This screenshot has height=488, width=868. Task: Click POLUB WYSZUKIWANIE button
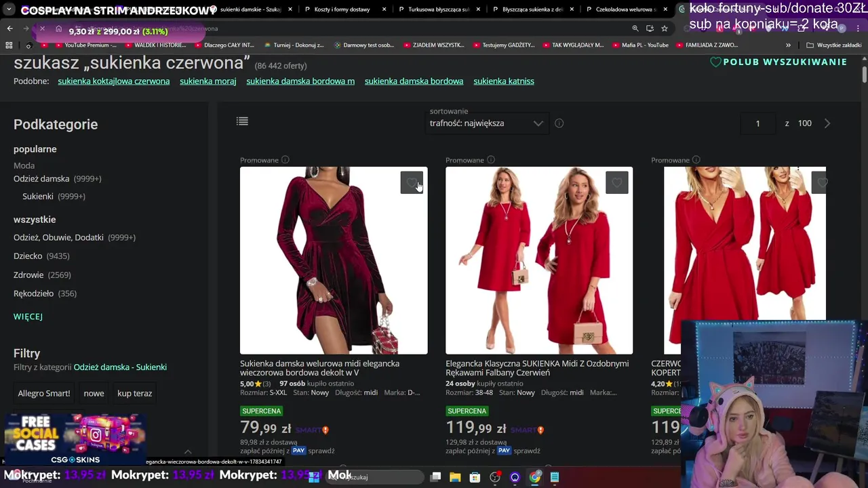click(778, 62)
